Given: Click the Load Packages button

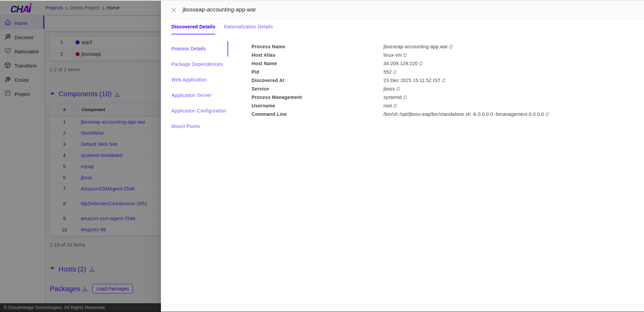Looking at the screenshot, I should coord(113,289).
